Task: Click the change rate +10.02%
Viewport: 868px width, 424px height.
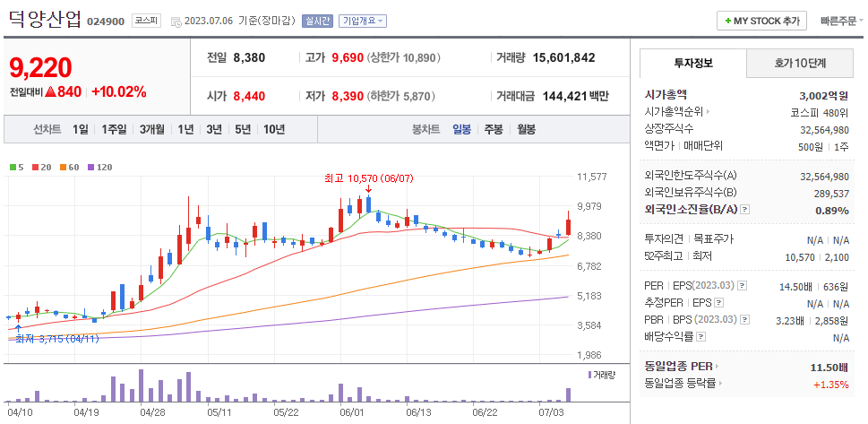Action: [x=119, y=92]
